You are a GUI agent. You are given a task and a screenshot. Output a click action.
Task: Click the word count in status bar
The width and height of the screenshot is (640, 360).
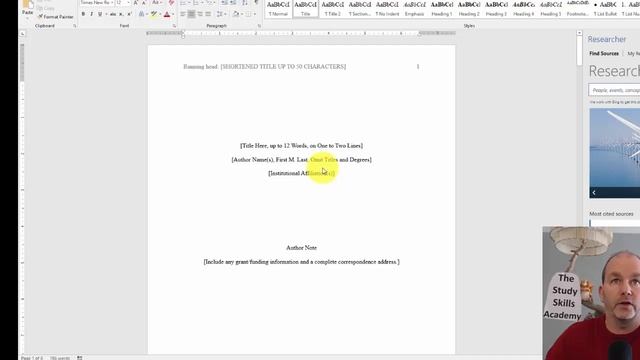click(x=60, y=358)
